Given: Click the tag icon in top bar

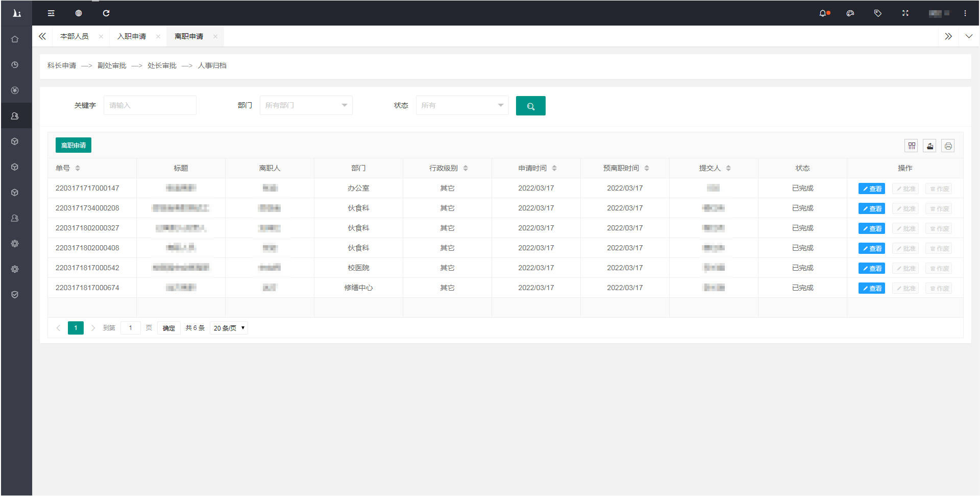Looking at the screenshot, I should [877, 13].
